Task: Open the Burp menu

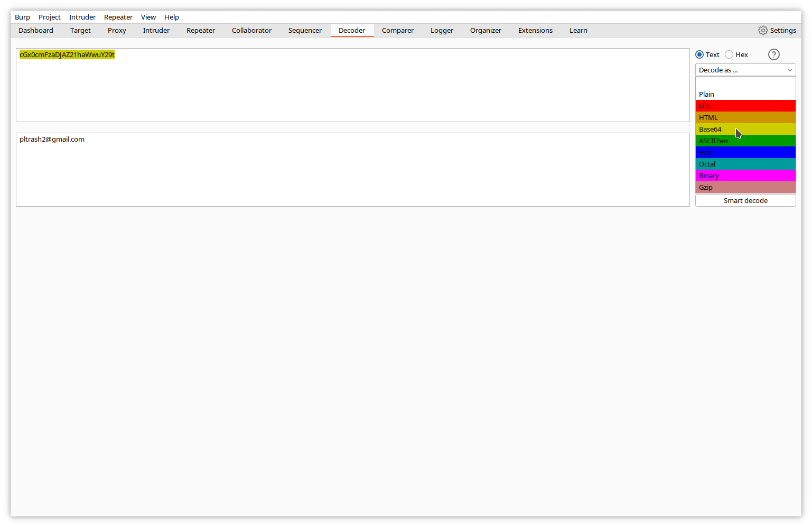Action: (x=22, y=17)
